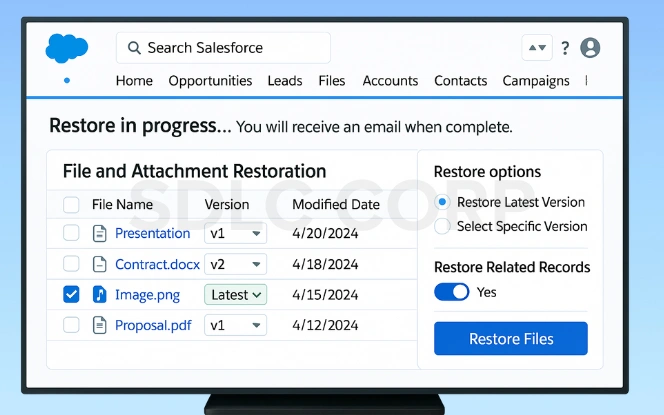
Task: Toggle the Restore Related Records switch
Action: click(x=451, y=292)
